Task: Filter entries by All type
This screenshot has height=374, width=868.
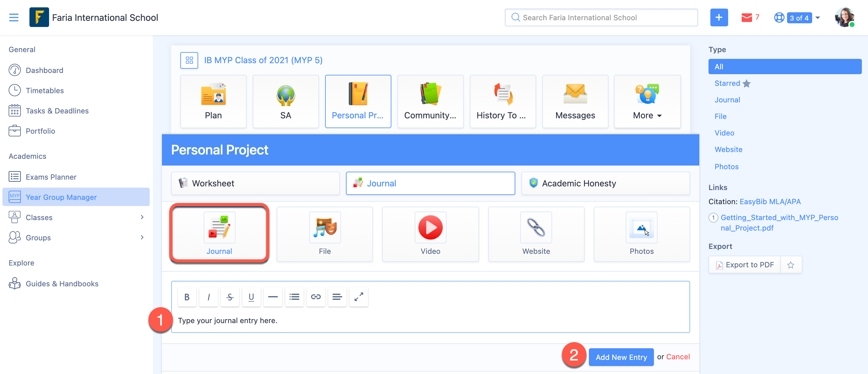Action: pos(785,66)
